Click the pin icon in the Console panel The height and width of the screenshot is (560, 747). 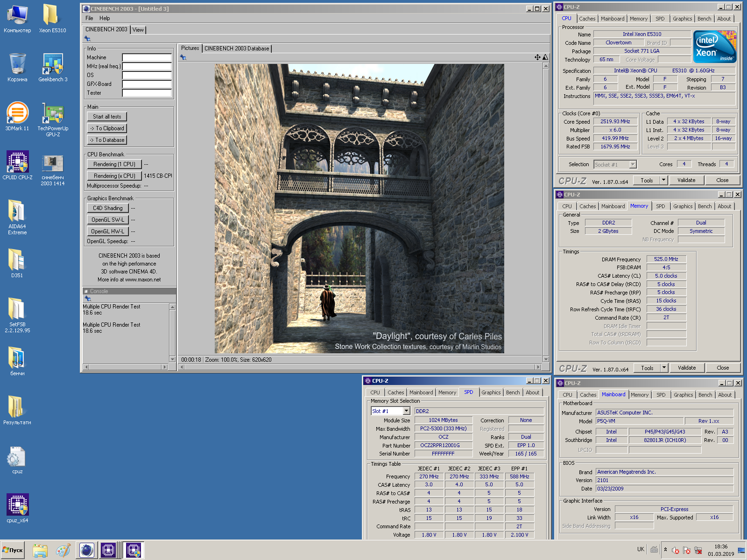pyautogui.click(x=87, y=299)
